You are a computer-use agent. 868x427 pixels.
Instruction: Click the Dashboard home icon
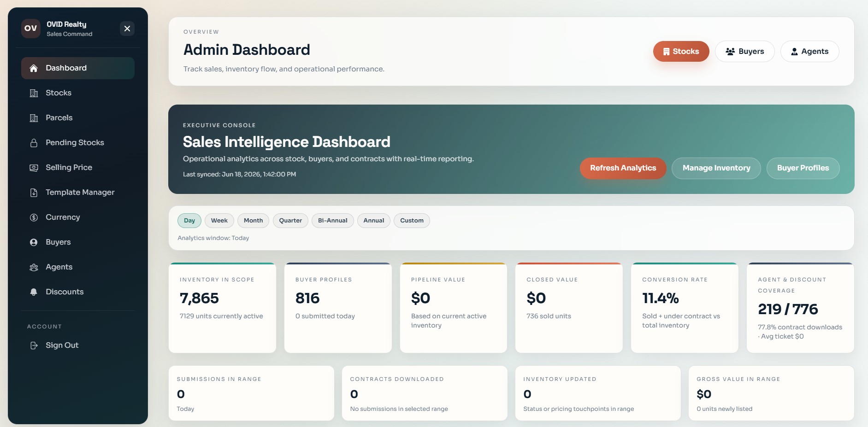(34, 68)
